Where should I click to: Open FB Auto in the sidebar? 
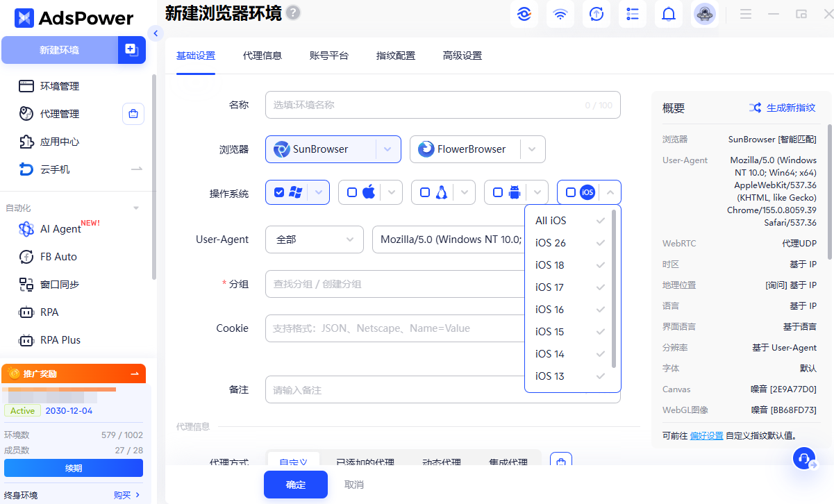click(58, 257)
